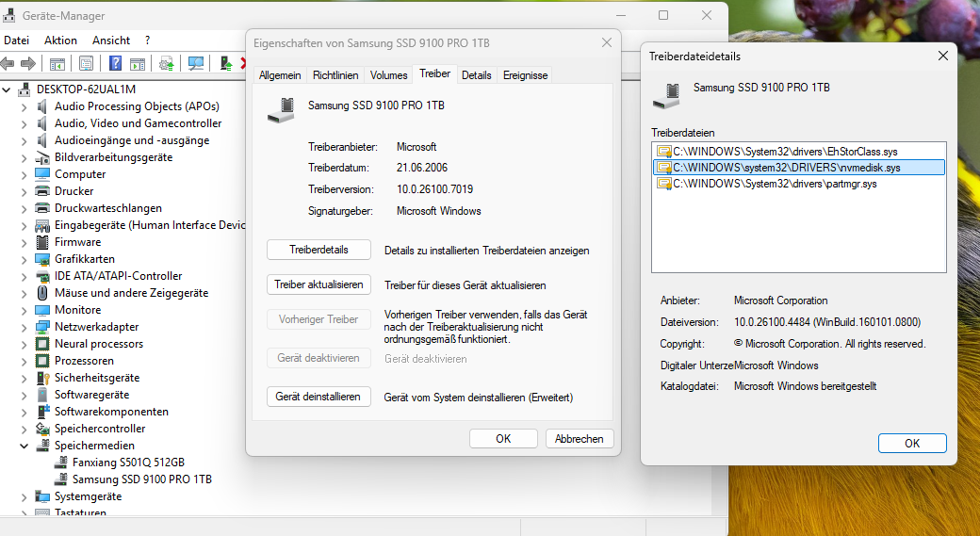This screenshot has width=980, height=536.
Task: Scan for hardware changes toolbar icon
Action: pyautogui.click(x=196, y=63)
